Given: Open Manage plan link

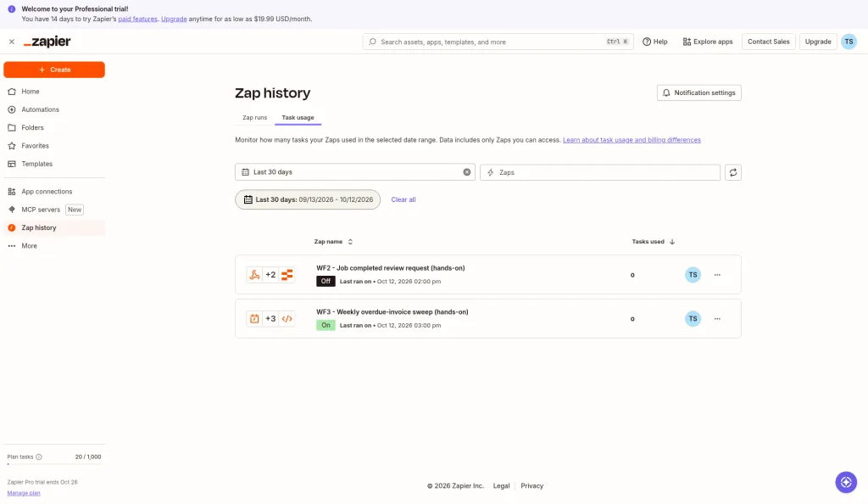Looking at the screenshot, I should [24, 493].
